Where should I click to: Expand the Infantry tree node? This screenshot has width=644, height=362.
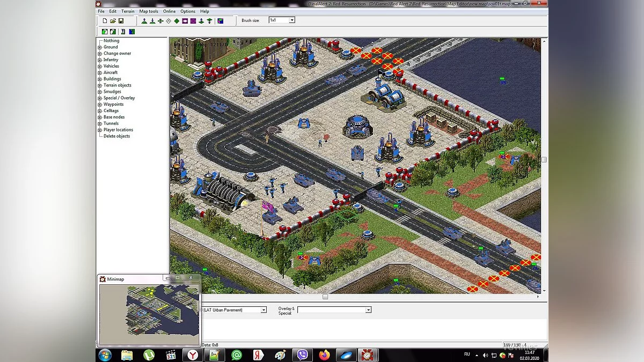coord(99,60)
